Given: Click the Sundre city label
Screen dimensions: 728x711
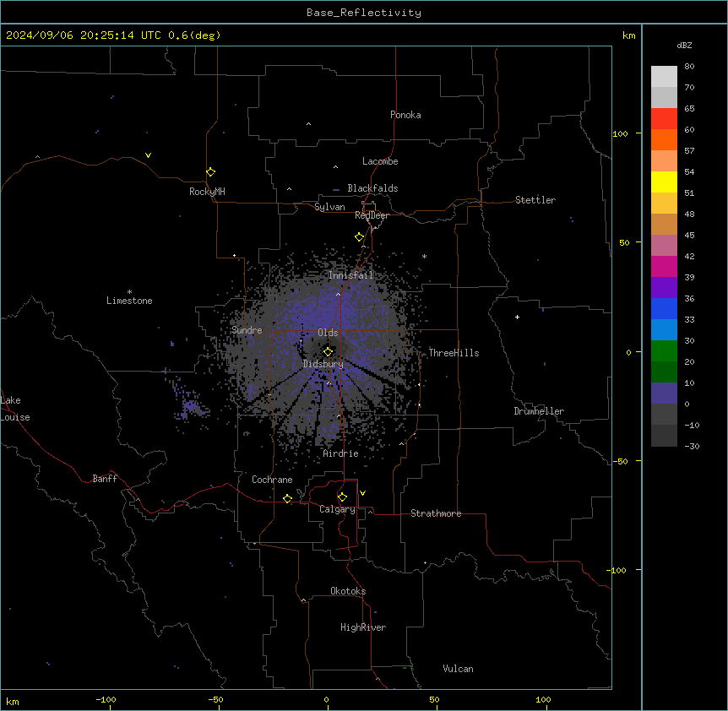Looking at the screenshot, I should pyautogui.click(x=247, y=330).
